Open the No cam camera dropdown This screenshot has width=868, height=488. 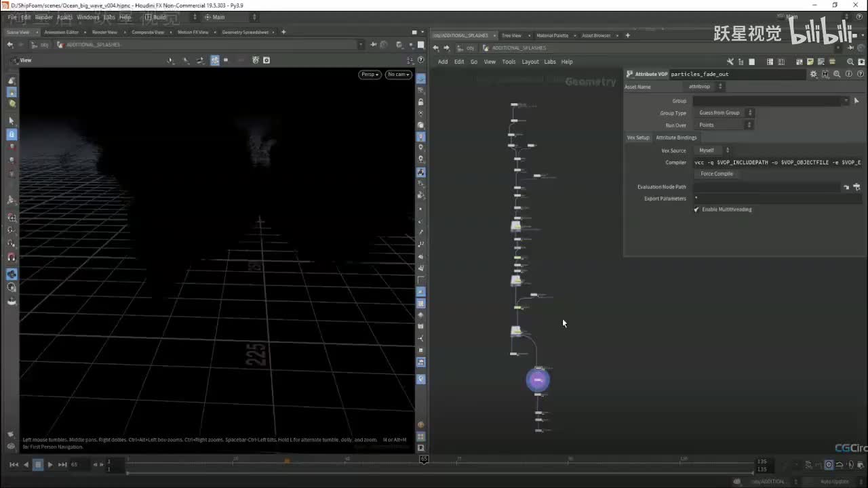pyautogui.click(x=398, y=75)
